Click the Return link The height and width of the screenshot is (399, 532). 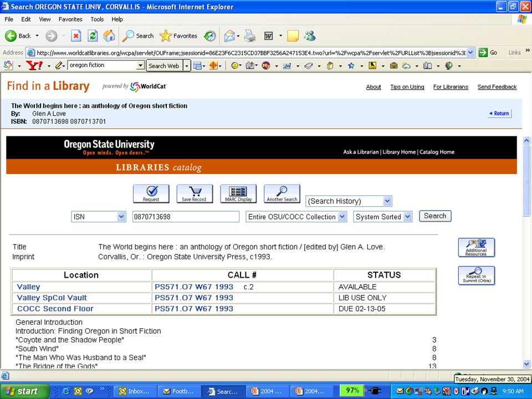pos(499,113)
